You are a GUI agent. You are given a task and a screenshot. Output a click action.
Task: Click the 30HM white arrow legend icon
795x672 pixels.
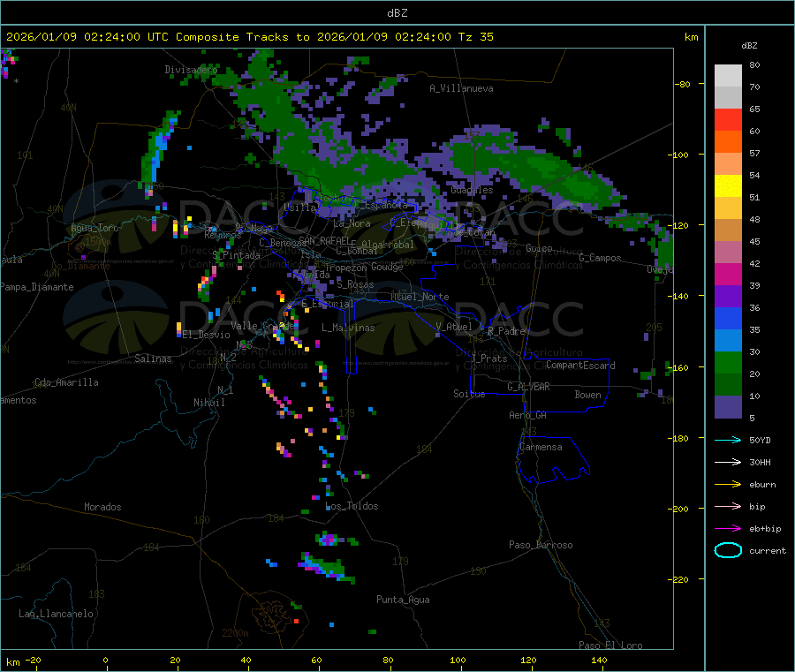pyautogui.click(x=728, y=462)
